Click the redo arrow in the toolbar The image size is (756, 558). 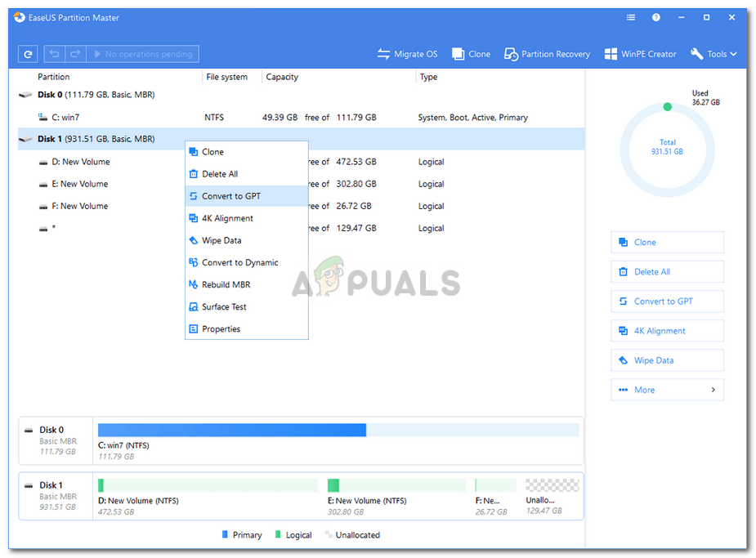[75, 54]
